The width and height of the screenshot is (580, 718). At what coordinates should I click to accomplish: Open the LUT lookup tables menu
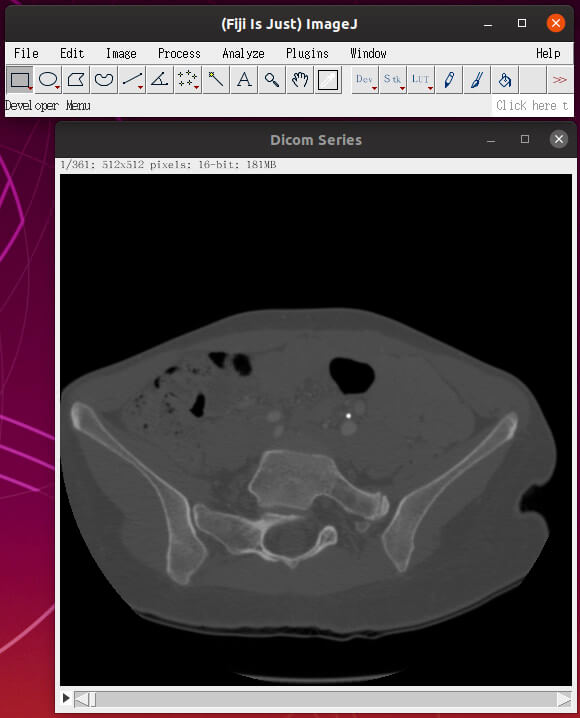(x=421, y=80)
